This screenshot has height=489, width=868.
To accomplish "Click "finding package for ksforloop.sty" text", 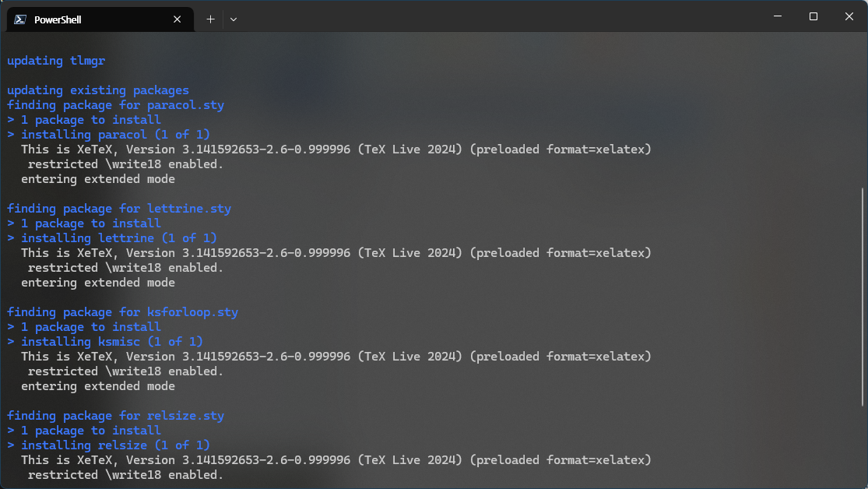I will click(x=122, y=311).
